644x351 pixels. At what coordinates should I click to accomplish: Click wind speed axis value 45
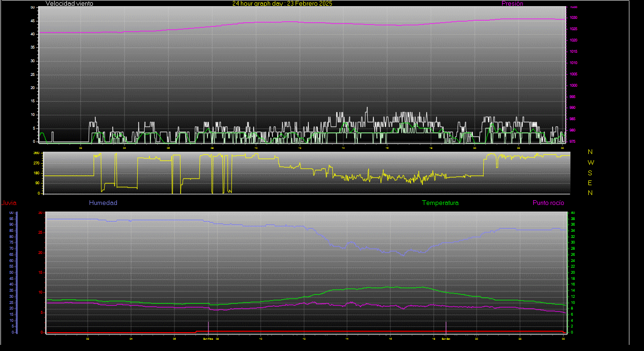point(33,21)
